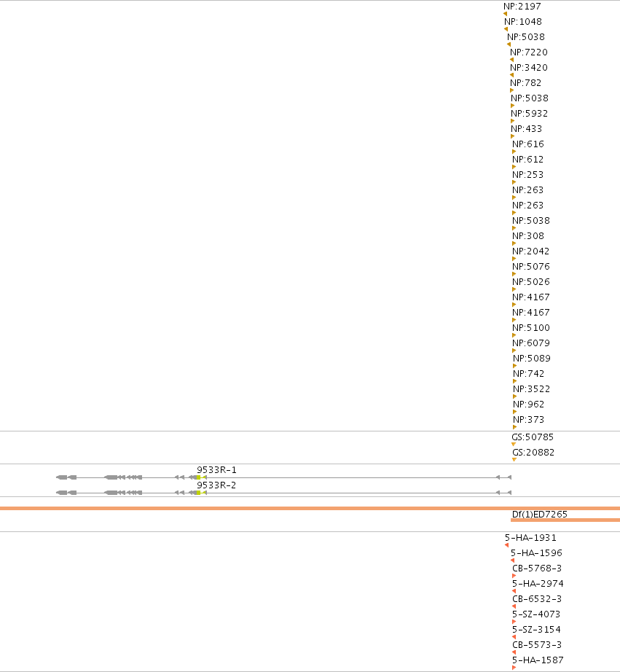Click the 5-HA-1931 label
The height and width of the screenshot is (672, 620).
point(530,538)
